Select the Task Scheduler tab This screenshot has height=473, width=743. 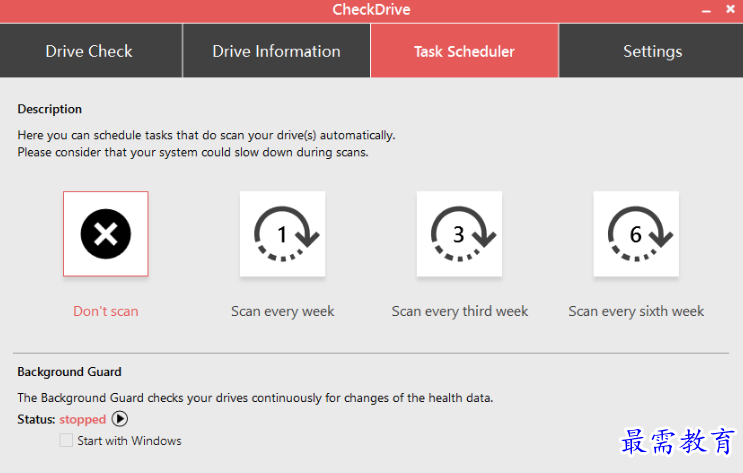[x=464, y=51]
